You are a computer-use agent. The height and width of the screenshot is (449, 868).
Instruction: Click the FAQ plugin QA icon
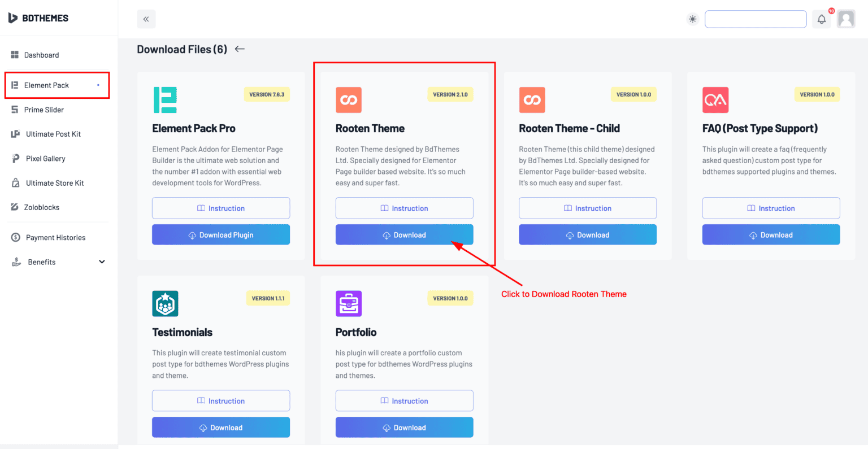pos(715,100)
